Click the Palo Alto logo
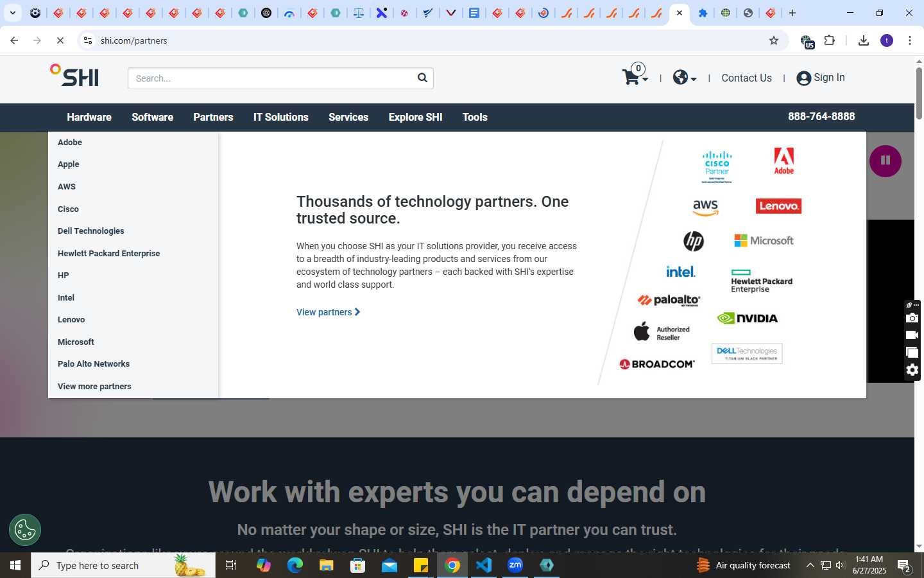The image size is (924, 578). [x=669, y=301]
